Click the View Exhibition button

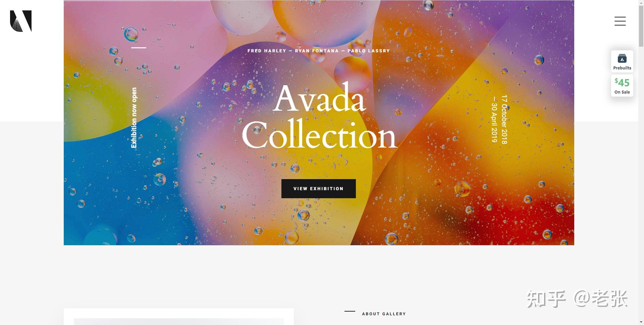pos(318,188)
